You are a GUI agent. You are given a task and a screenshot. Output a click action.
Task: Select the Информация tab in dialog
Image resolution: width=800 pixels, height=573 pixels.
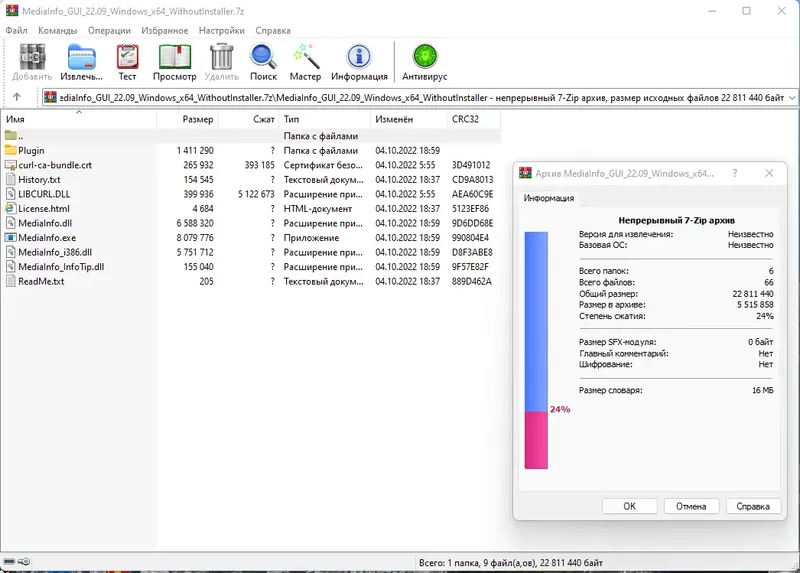point(548,198)
